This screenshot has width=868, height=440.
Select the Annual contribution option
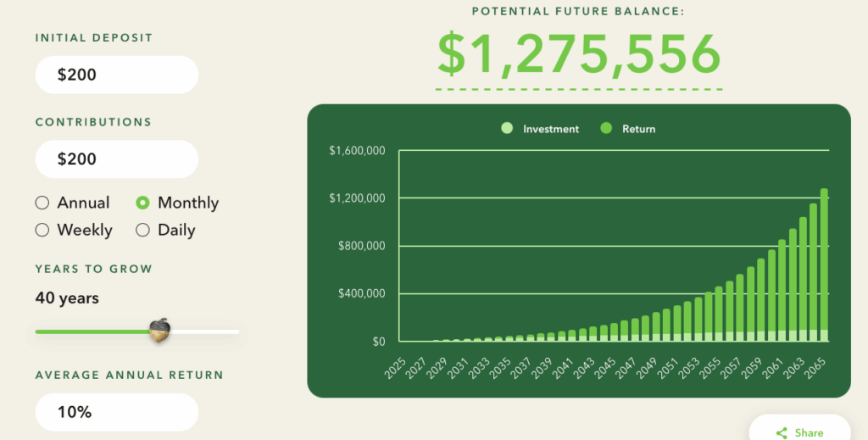click(x=42, y=203)
